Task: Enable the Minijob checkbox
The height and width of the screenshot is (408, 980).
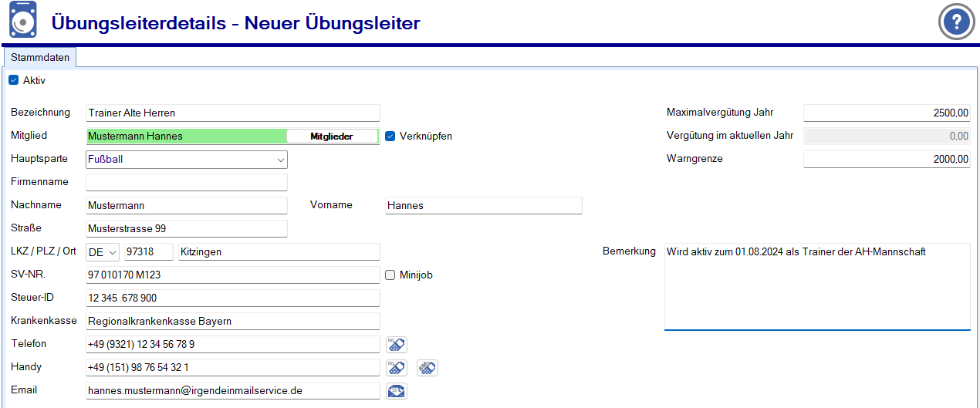Action: (x=390, y=275)
